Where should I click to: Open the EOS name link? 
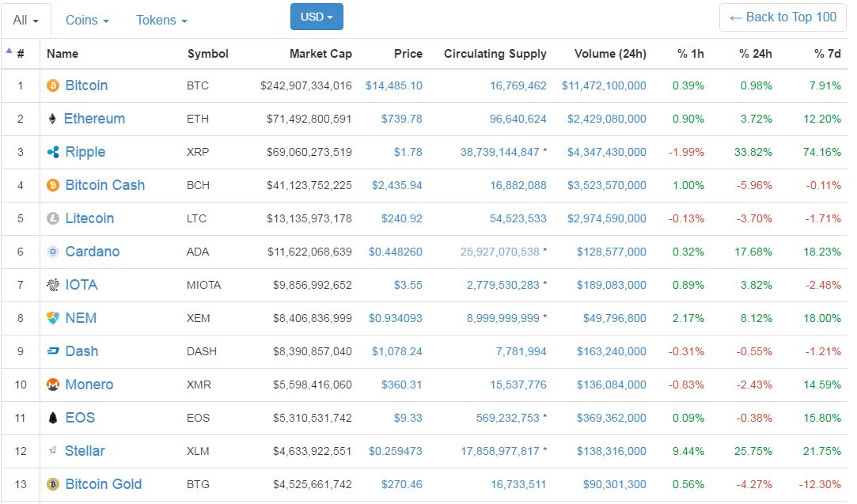tap(80, 419)
